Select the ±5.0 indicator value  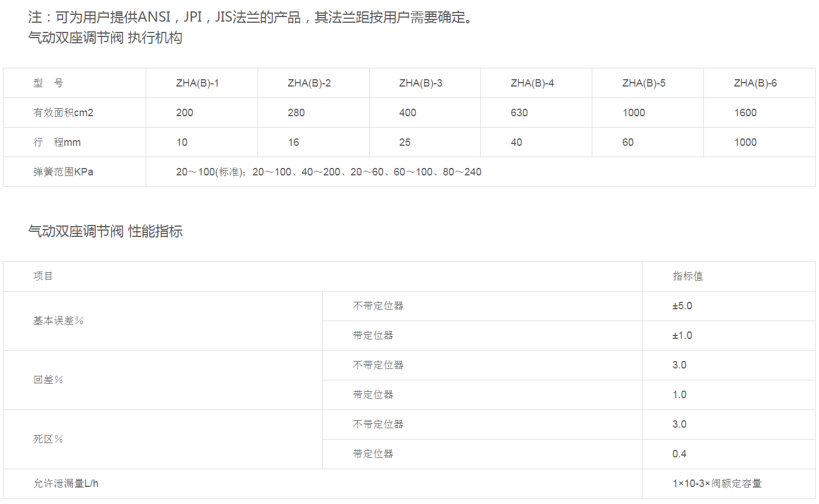tap(682, 306)
